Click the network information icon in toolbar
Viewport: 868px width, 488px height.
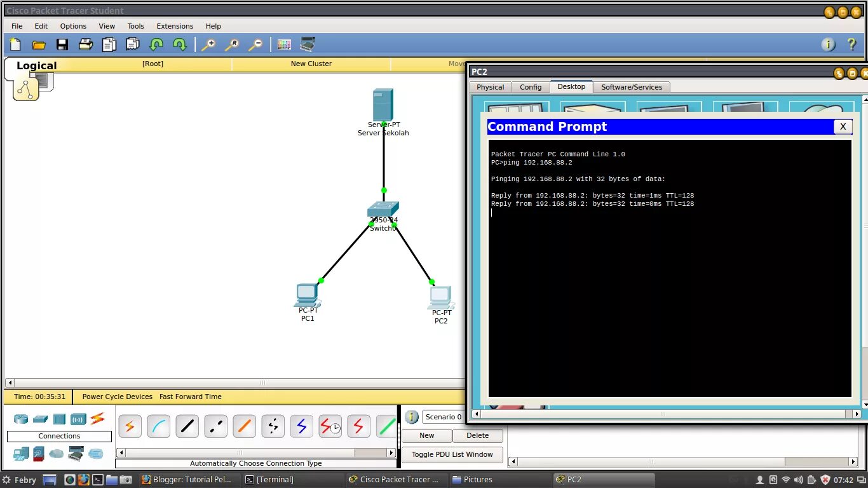tap(829, 44)
